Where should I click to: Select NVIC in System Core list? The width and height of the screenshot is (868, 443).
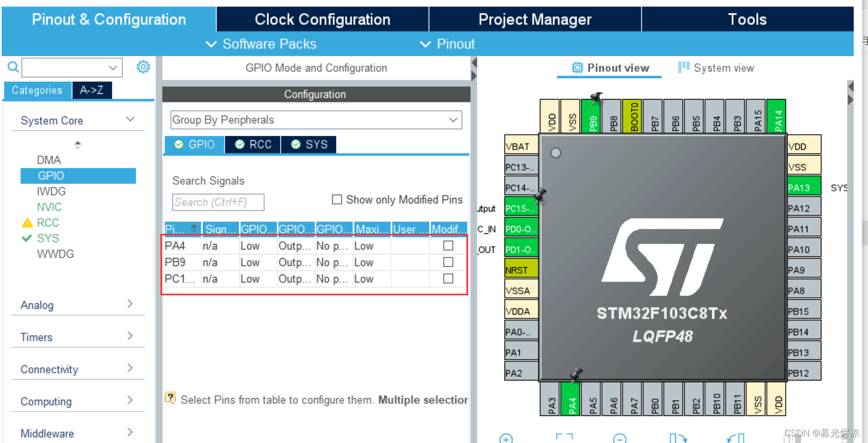(x=49, y=207)
